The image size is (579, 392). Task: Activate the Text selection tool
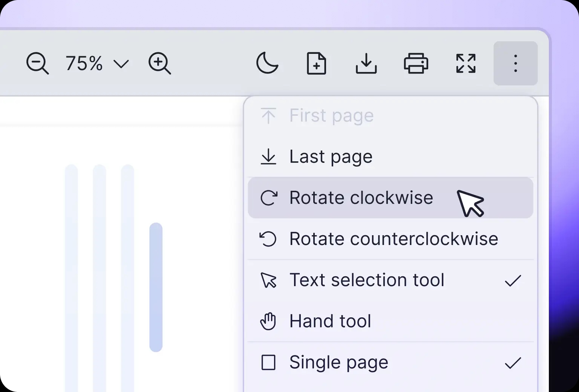point(391,280)
